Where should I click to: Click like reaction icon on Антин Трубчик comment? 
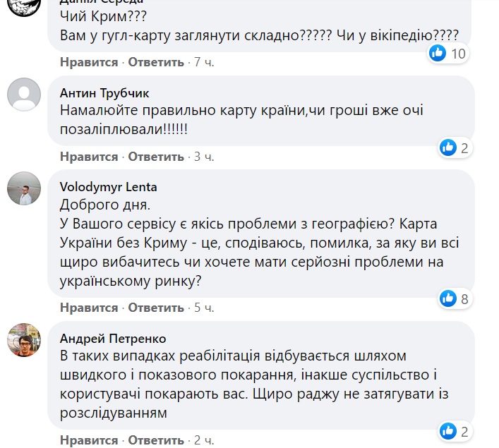click(448, 147)
